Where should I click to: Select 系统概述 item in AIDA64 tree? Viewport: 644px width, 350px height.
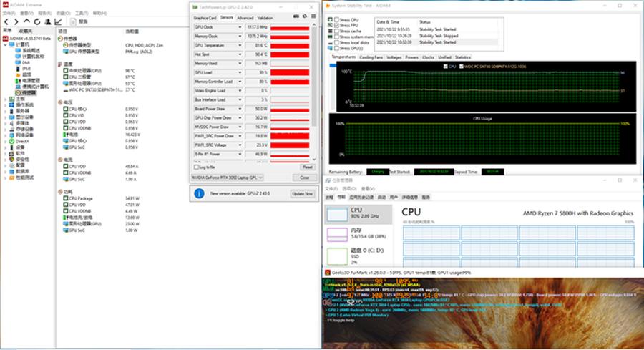pyautogui.click(x=28, y=51)
